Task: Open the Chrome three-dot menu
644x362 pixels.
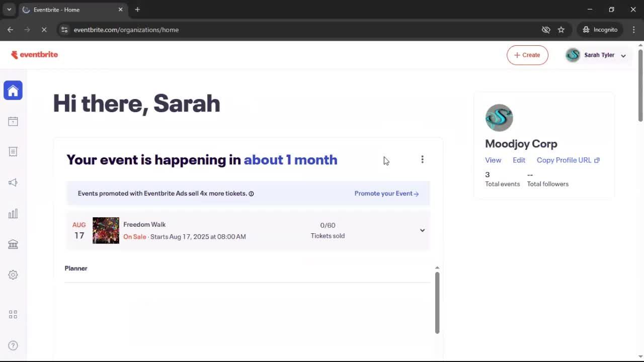Action: point(633,30)
